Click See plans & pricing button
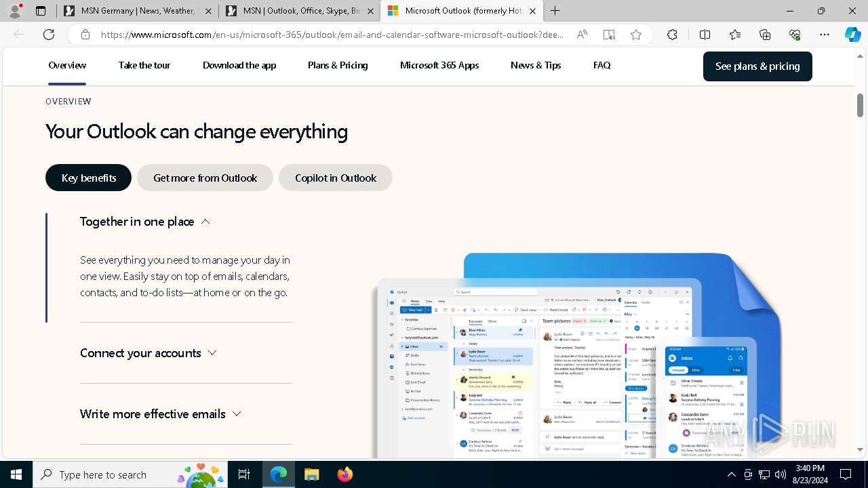Viewport: 868px width, 488px height. pos(757,66)
